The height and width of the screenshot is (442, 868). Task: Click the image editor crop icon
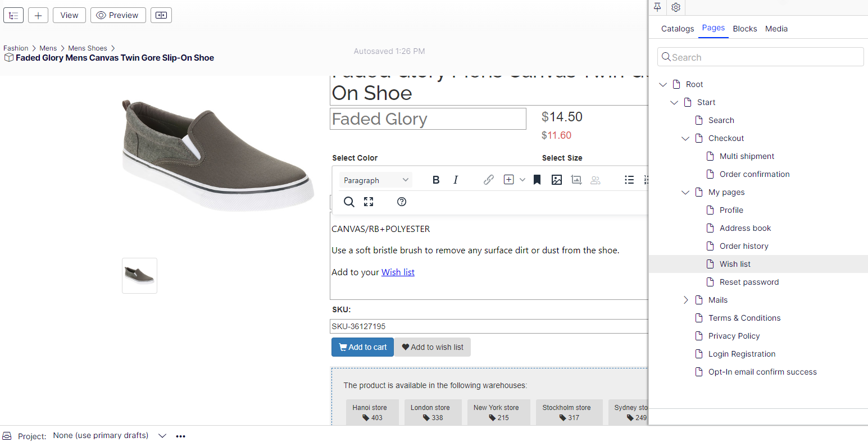click(576, 180)
